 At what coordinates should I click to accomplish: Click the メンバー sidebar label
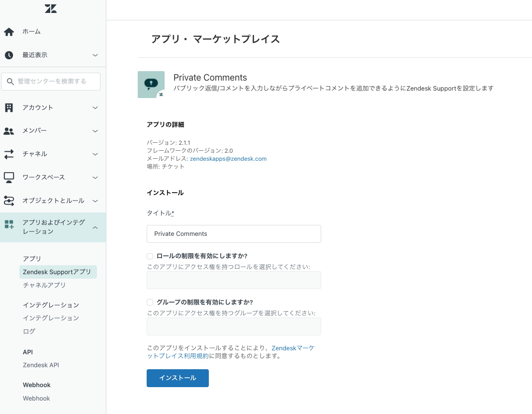pyautogui.click(x=35, y=131)
